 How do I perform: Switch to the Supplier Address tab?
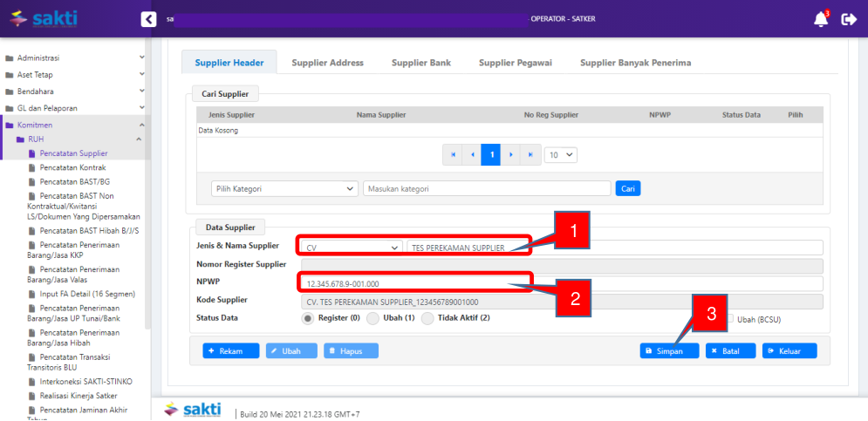point(327,63)
